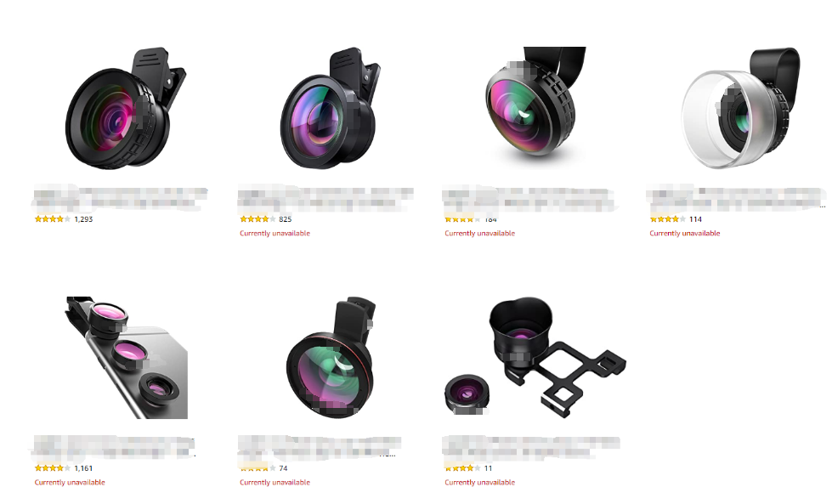Open the 1,293 reviews count link
Screen dimensions: 832x504
point(83,219)
